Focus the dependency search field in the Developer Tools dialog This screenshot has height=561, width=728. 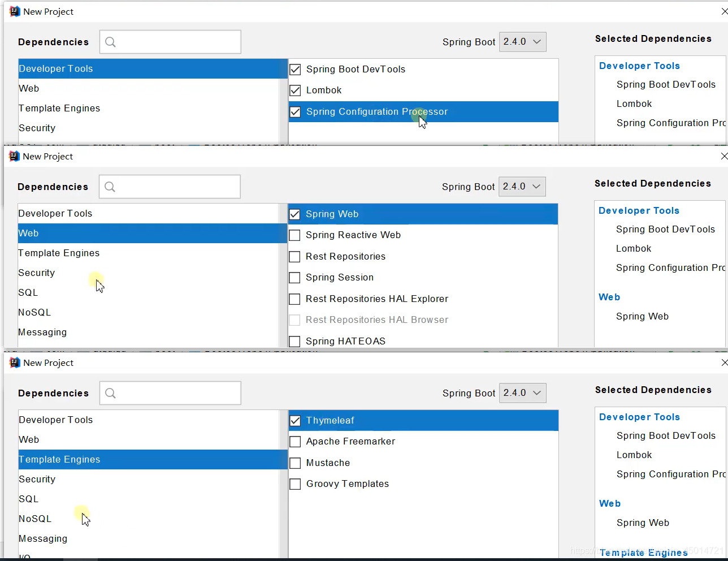click(x=170, y=42)
